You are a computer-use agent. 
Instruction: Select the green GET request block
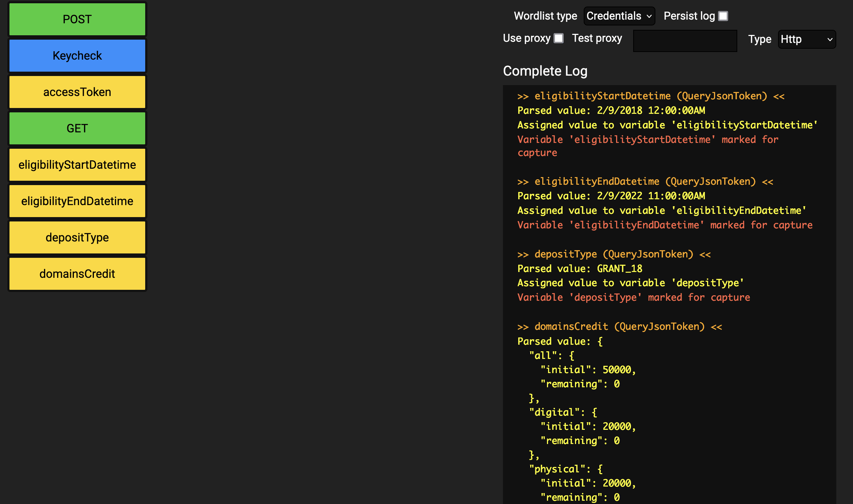(x=77, y=128)
